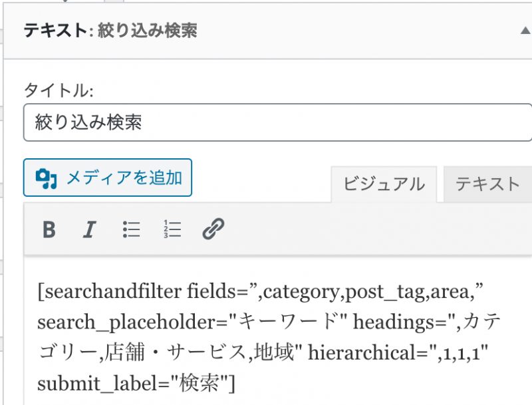Apply italic formatting with the I icon
The image size is (532, 405).
(x=88, y=229)
